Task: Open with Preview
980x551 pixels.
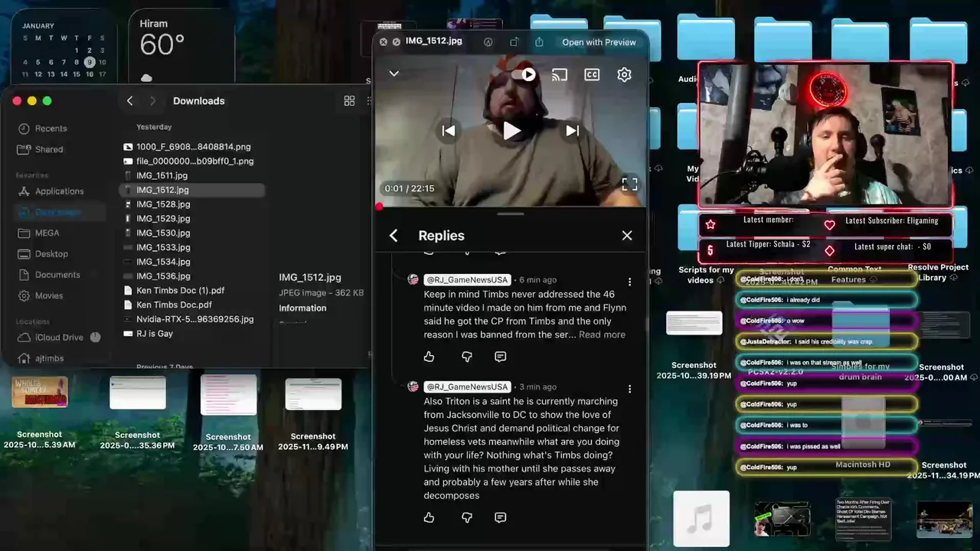Action: tap(599, 42)
